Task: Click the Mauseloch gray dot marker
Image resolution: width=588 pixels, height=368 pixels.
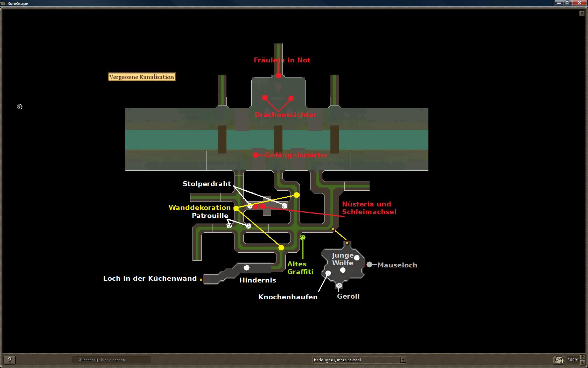Action: point(369,265)
